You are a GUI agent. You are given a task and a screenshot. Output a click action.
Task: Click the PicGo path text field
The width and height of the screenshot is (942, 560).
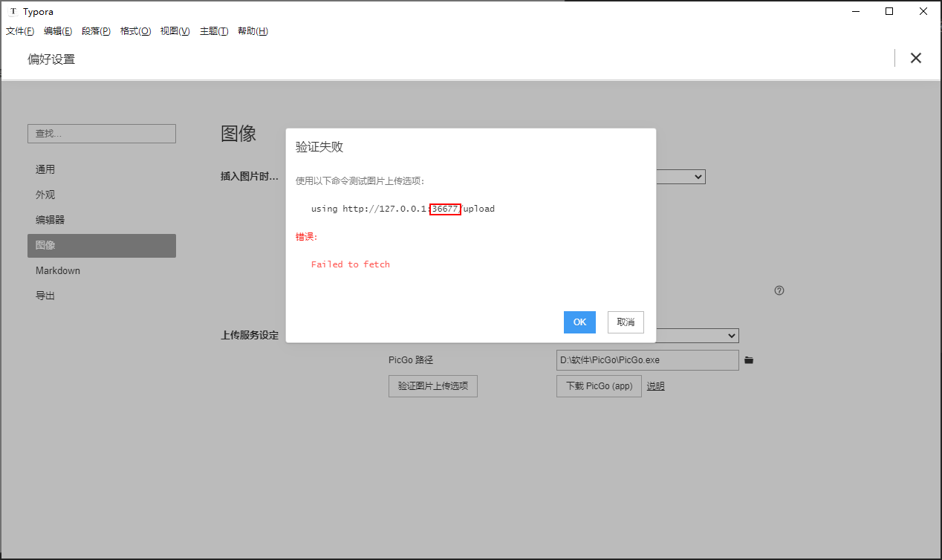(647, 360)
